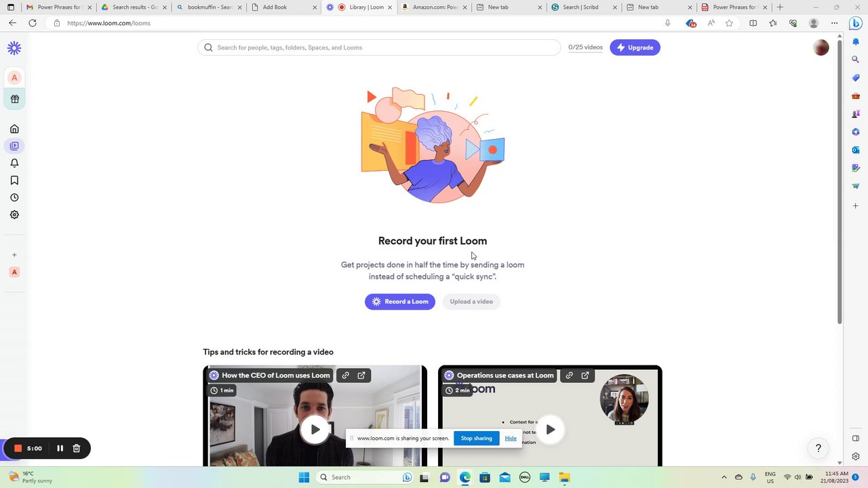The height and width of the screenshot is (488, 868).
Task: Copy link of CEO of Loom video
Action: 346,375
